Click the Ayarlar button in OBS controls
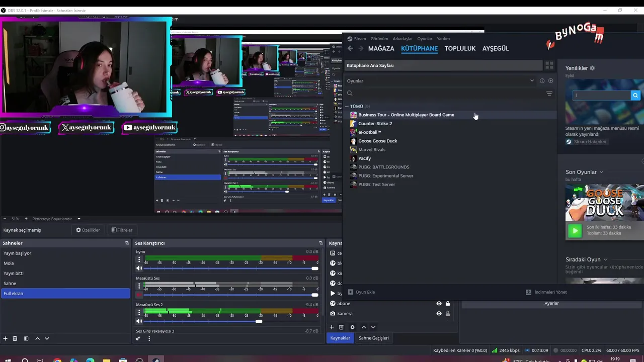The height and width of the screenshot is (362, 644). [551, 303]
